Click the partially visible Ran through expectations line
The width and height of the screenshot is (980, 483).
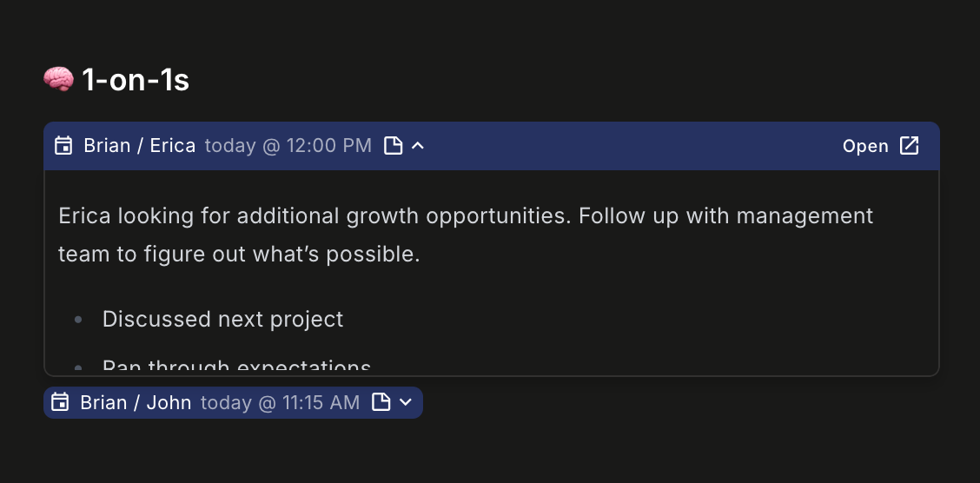(x=236, y=368)
